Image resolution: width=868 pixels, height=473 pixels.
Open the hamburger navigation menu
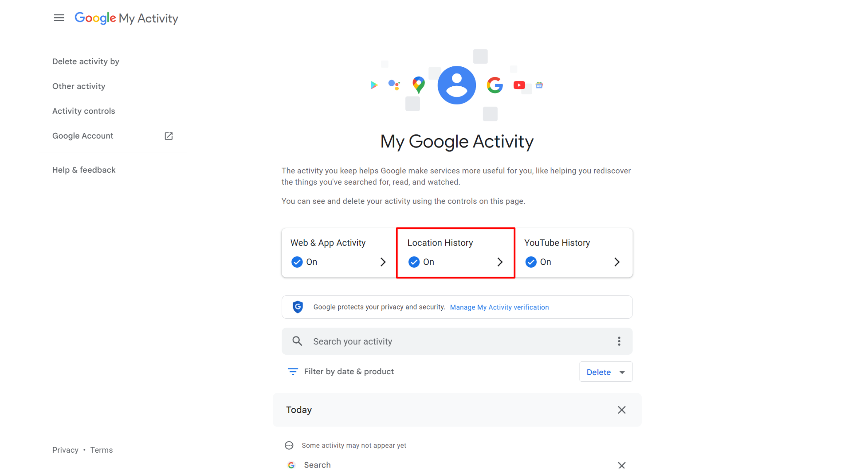(59, 17)
